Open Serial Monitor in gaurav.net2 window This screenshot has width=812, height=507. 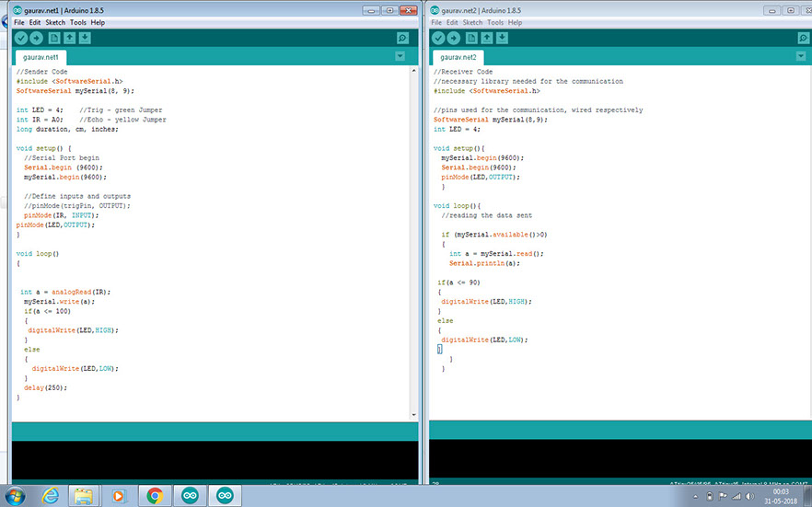803,38
